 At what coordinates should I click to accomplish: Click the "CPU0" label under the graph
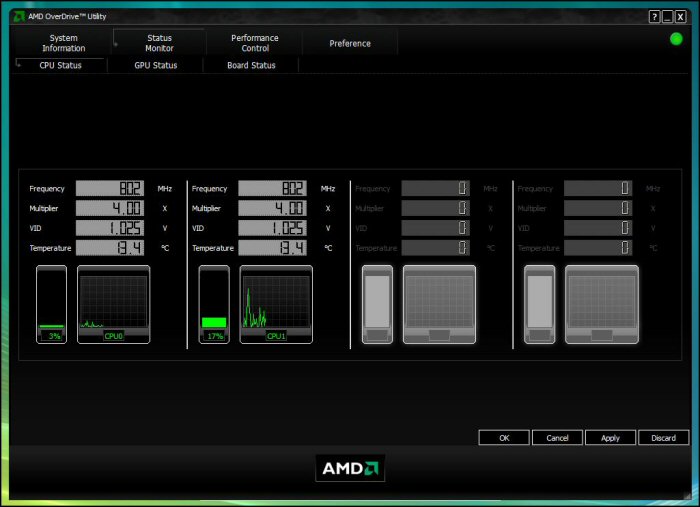coord(113,336)
